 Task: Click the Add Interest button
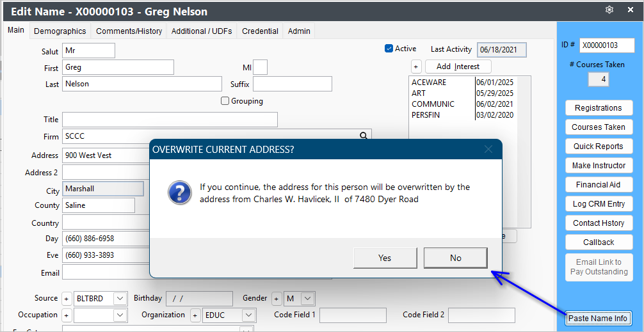click(x=458, y=67)
